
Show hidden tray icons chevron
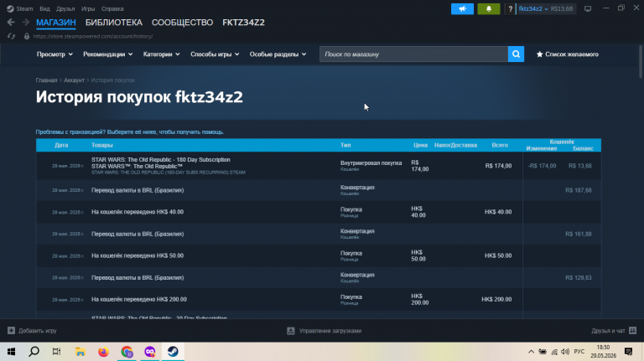(x=531, y=352)
